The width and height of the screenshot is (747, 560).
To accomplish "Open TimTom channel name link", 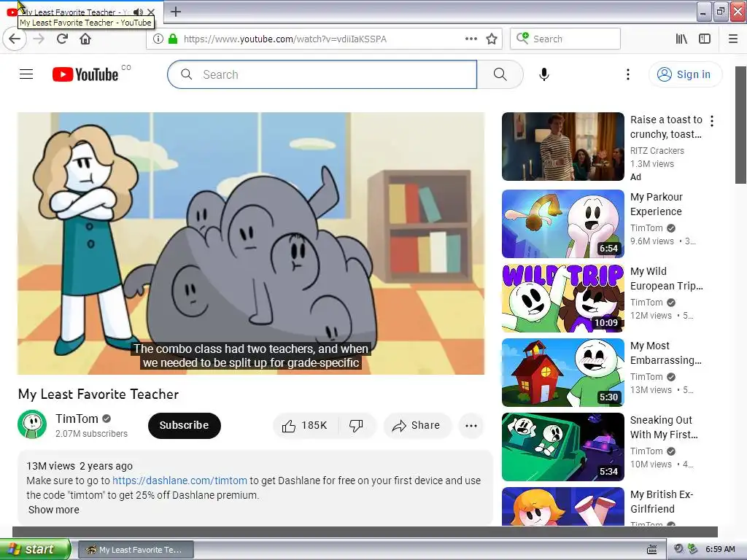I will point(77,419).
